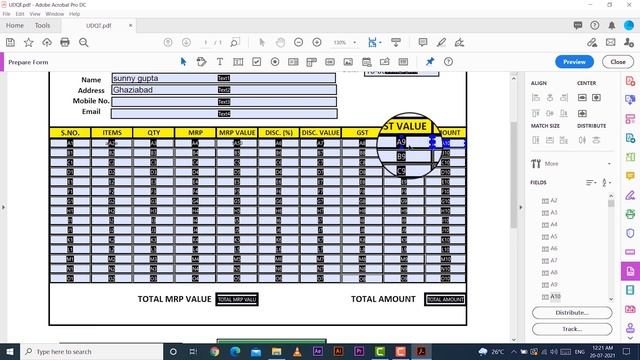Click the empty Mobile No. field
The width and height of the screenshot is (640, 360).
click(224, 102)
